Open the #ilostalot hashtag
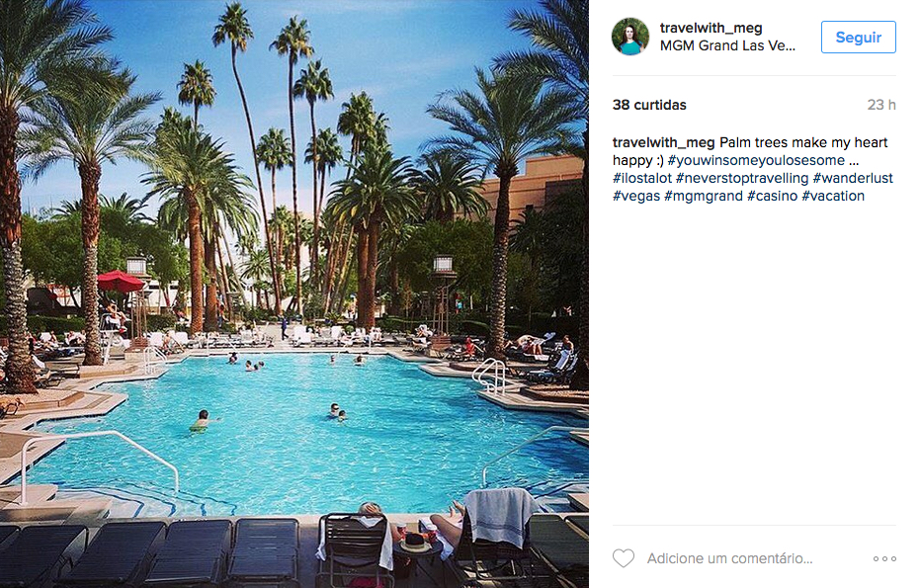This screenshot has width=920, height=588. (x=642, y=178)
